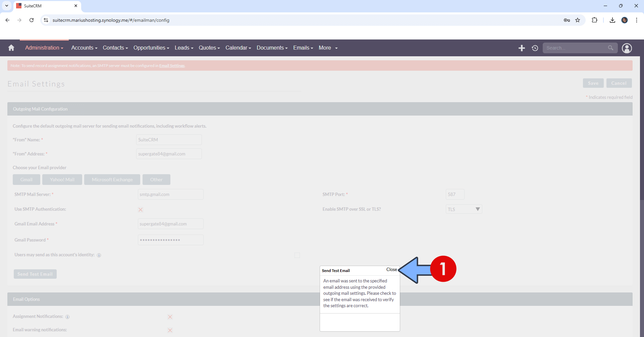Expand the Leads menu
Screen dimensions: 644x337
tap(184, 48)
